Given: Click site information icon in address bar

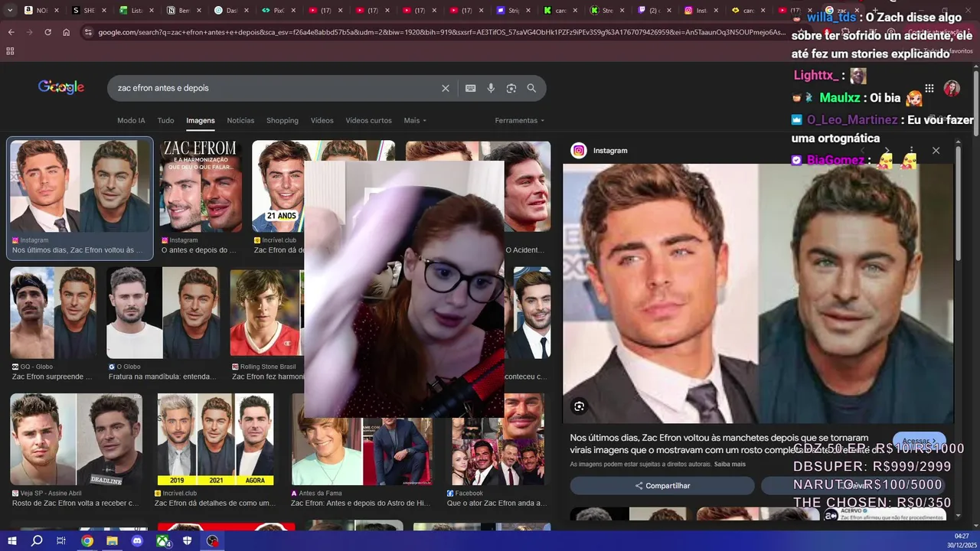Looking at the screenshot, I should click(88, 32).
